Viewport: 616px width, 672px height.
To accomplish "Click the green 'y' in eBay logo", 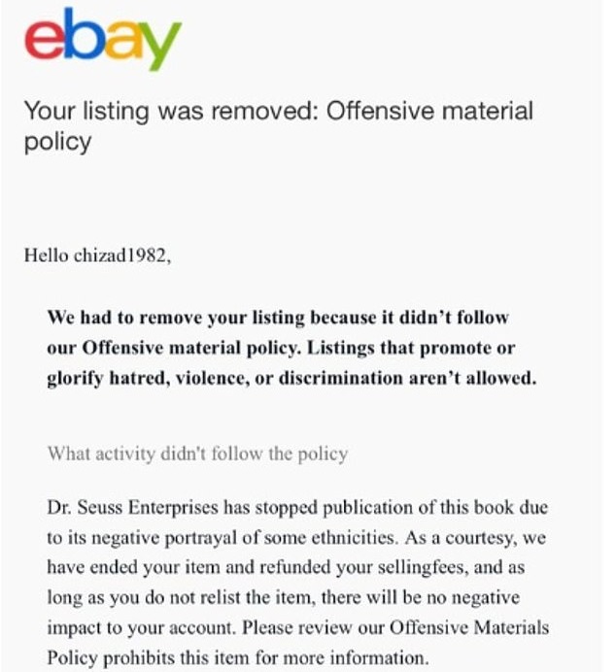I will [159, 49].
